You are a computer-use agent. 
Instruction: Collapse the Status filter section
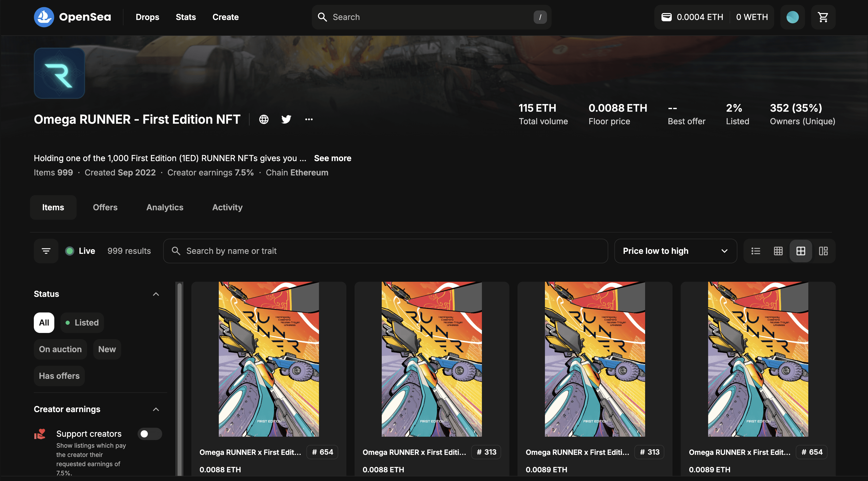(x=156, y=294)
